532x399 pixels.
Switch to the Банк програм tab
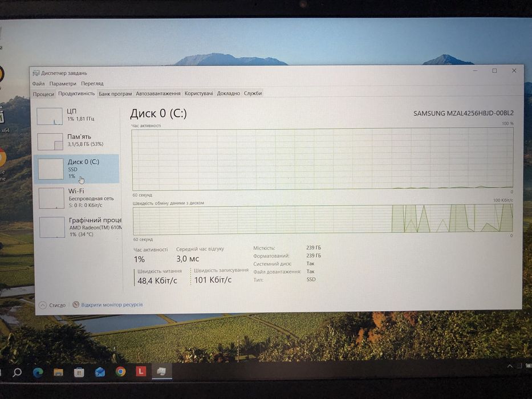point(115,93)
